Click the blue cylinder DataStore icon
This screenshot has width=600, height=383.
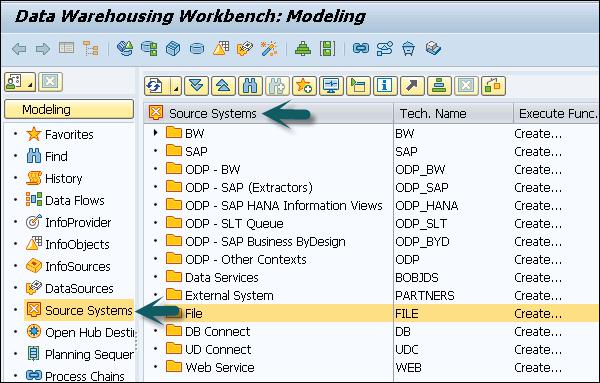click(197, 49)
